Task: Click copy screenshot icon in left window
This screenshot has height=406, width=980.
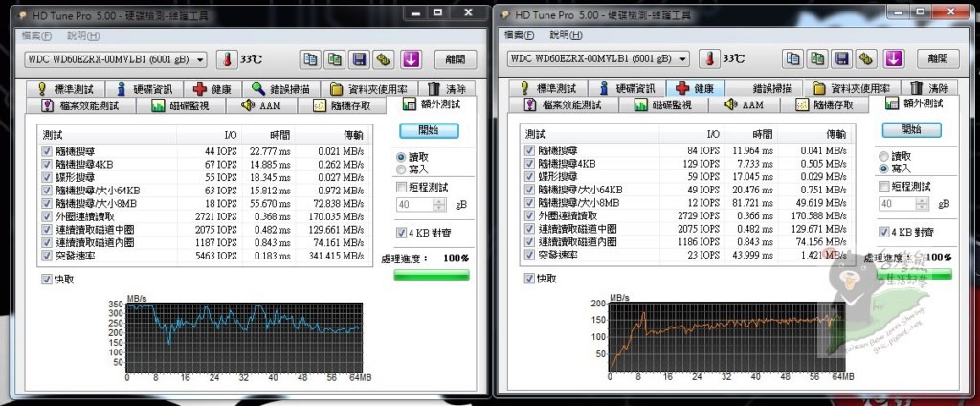Action: tap(335, 59)
